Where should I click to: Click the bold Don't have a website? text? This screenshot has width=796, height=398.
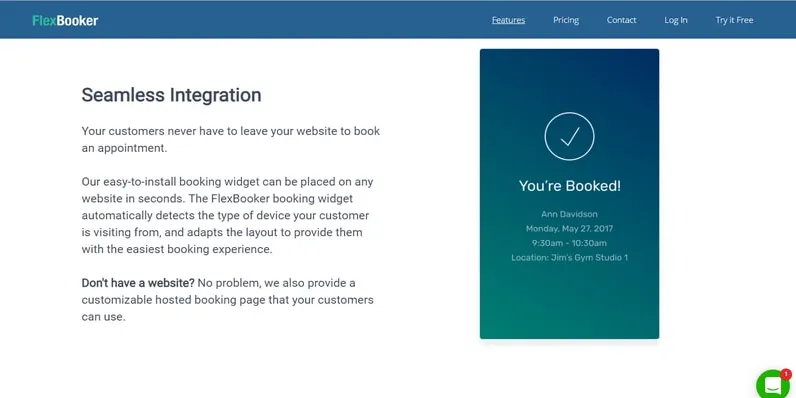click(138, 283)
